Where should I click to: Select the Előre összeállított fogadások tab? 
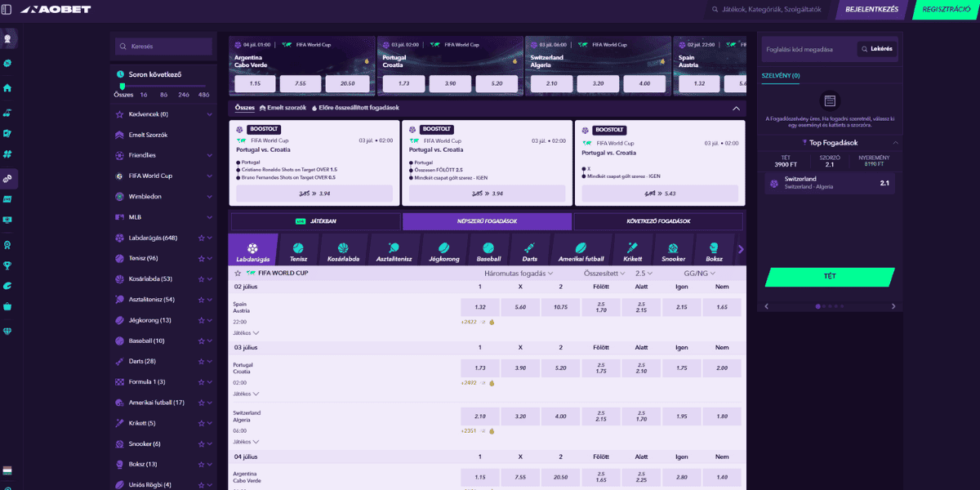coord(355,108)
